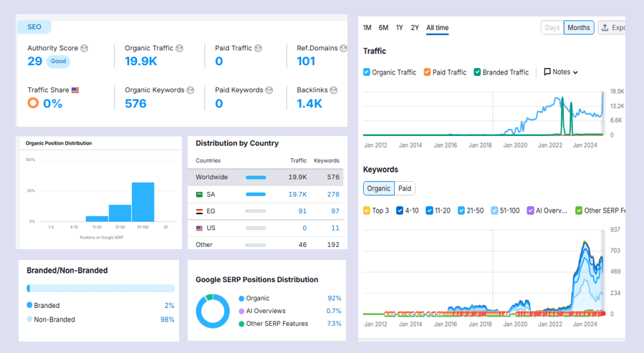Select the Paid keywords tab
This screenshot has width=644, height=353.
(x=405, y=188)
